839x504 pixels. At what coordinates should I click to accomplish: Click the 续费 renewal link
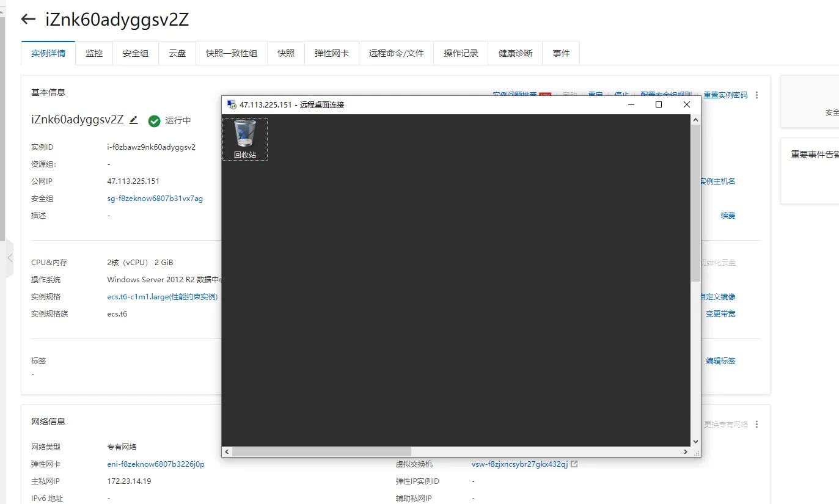click(728, 216)
